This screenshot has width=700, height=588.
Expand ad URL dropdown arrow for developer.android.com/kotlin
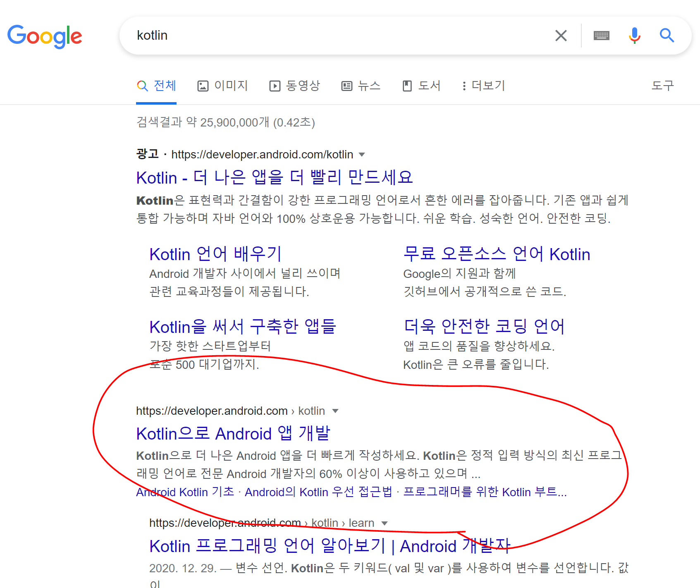[x=362, y=155]
